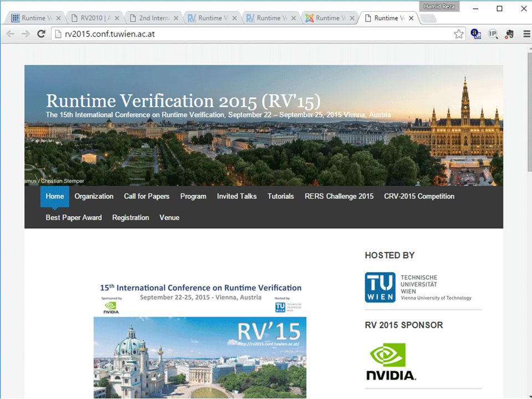This screenshot has height=399, width=532.
Task: Go forward with the browser forward arrow
Action: point(26,34)
